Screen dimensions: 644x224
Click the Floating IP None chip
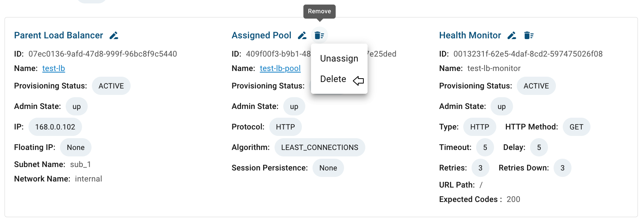click(76, 147)
